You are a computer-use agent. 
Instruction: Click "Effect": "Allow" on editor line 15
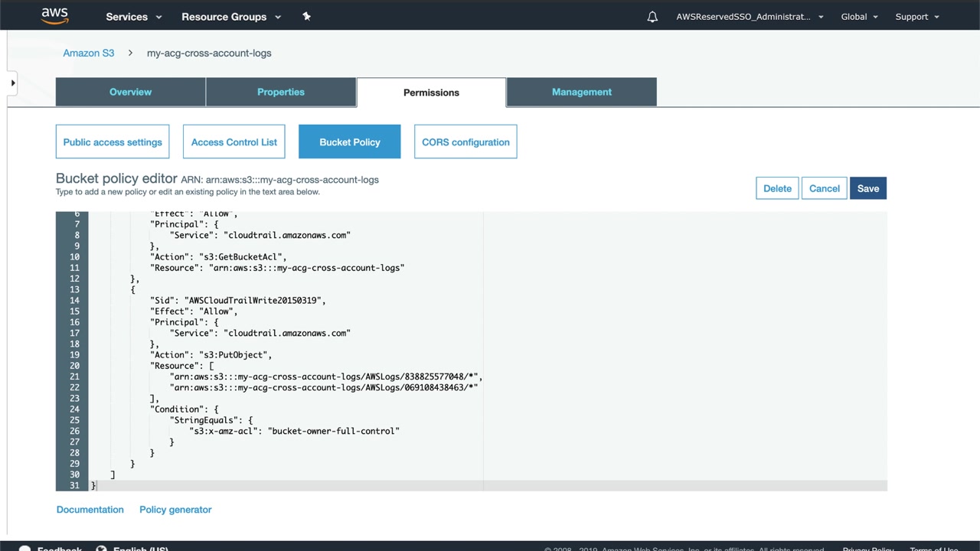(194, 311)
